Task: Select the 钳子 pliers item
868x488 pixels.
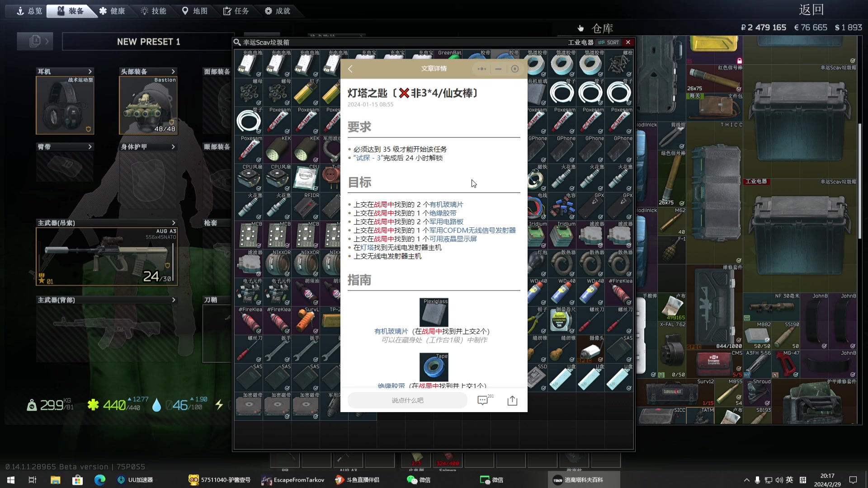Action: click(537, 320)
